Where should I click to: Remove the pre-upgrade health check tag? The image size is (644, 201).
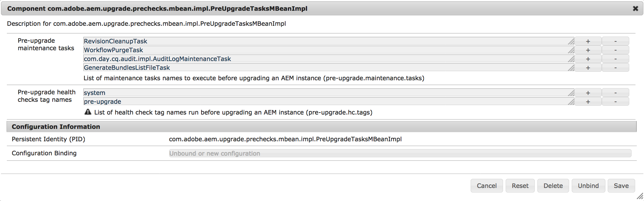[615, 101]
